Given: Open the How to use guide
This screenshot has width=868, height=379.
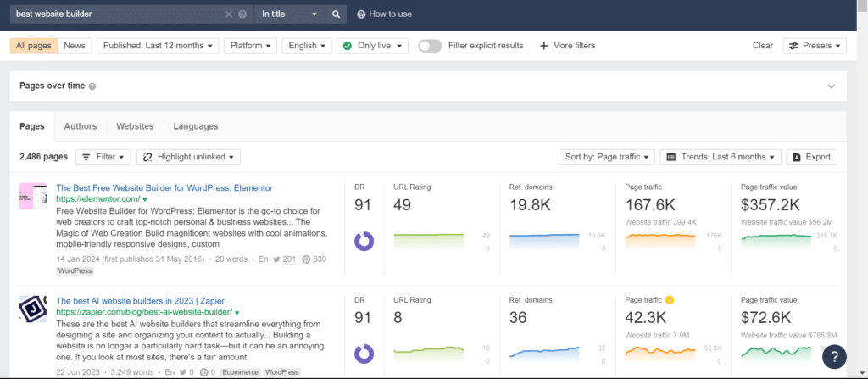Looking at the screenshot, I should coord(384,14).
